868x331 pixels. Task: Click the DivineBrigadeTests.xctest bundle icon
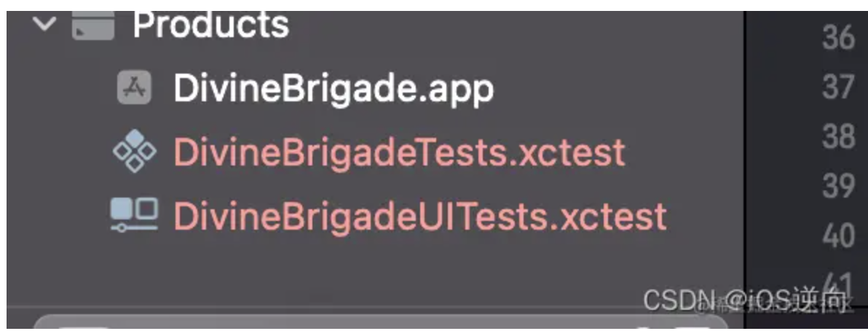click(x=135, y=151)
